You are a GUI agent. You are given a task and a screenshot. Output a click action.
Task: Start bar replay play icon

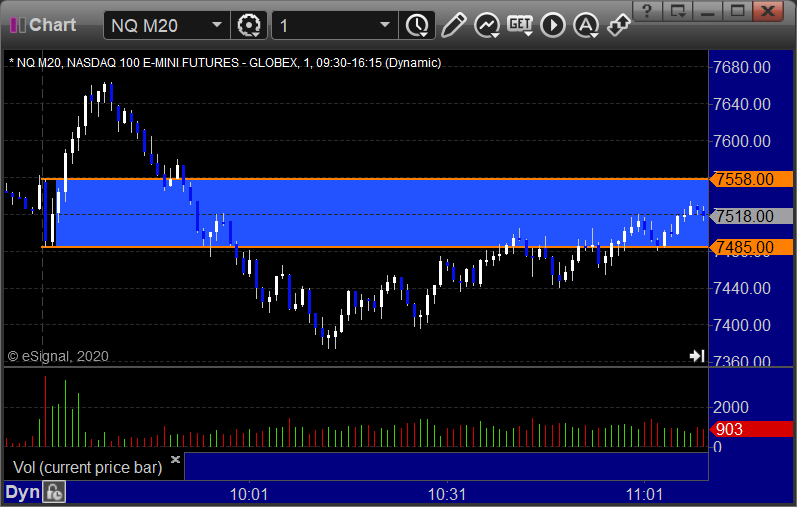[x=553, y=25]
